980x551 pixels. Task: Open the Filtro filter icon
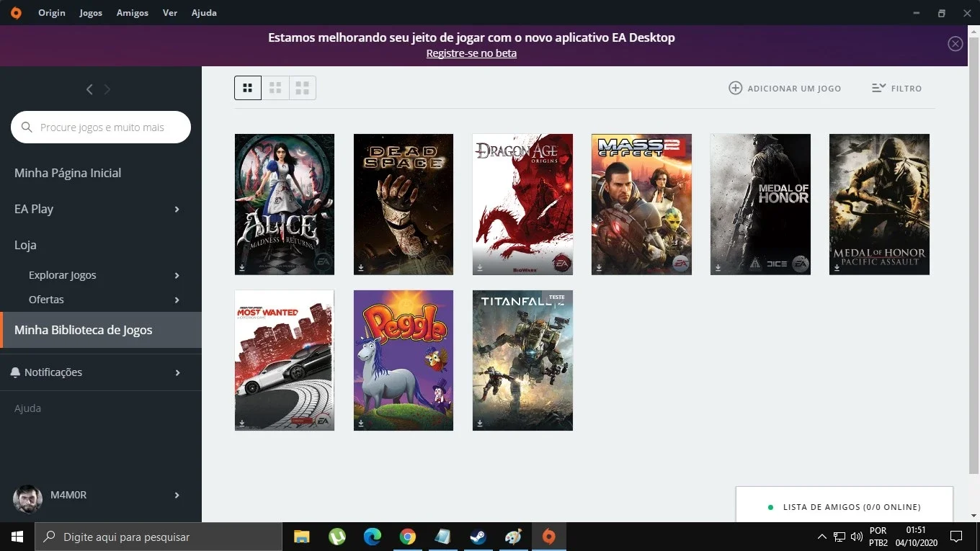point(878,88)
